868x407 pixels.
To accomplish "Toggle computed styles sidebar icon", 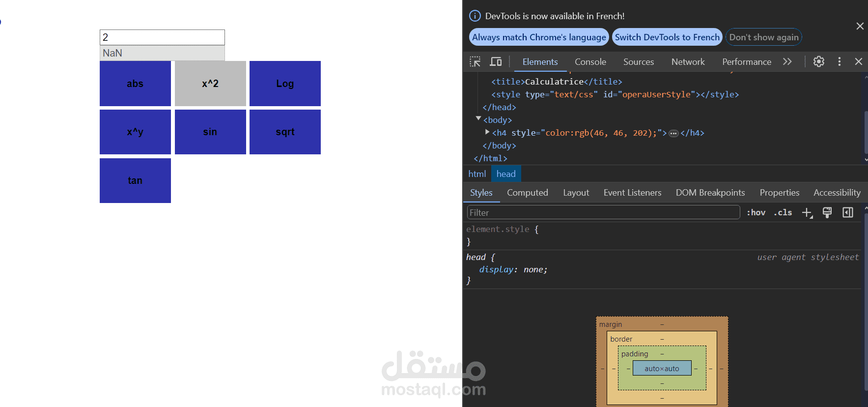I will (x=848, y=212).
